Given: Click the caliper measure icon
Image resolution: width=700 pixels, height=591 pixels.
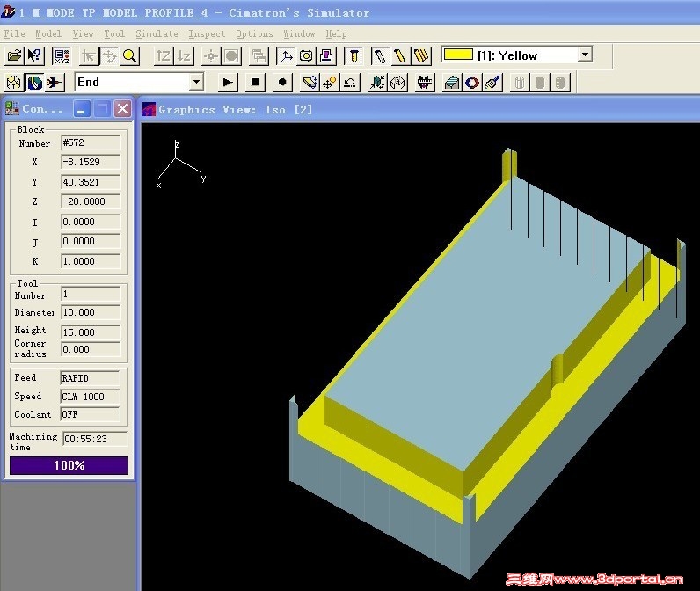Looking at the screenshot, I should coord(425,83).
